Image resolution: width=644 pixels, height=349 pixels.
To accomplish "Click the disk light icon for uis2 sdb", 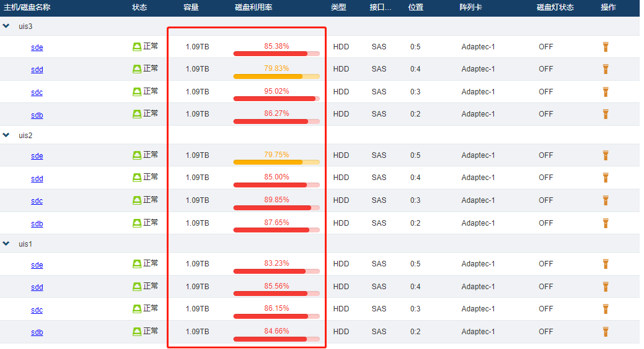I will coord(606,223).
